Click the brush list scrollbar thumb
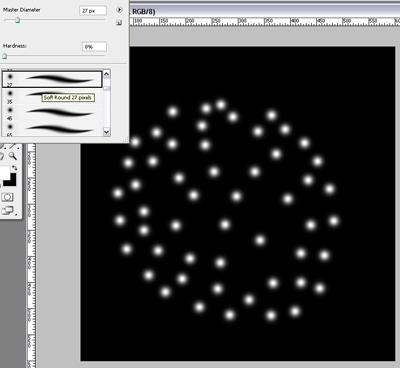This screenshot has width=400, height=368. (x=107, y=88)
